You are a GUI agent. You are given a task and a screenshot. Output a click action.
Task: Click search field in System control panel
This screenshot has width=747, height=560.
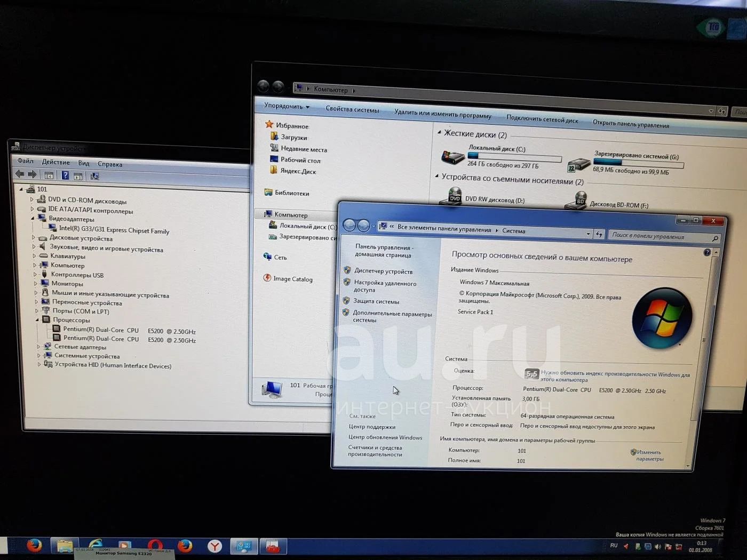coord(664,237)
